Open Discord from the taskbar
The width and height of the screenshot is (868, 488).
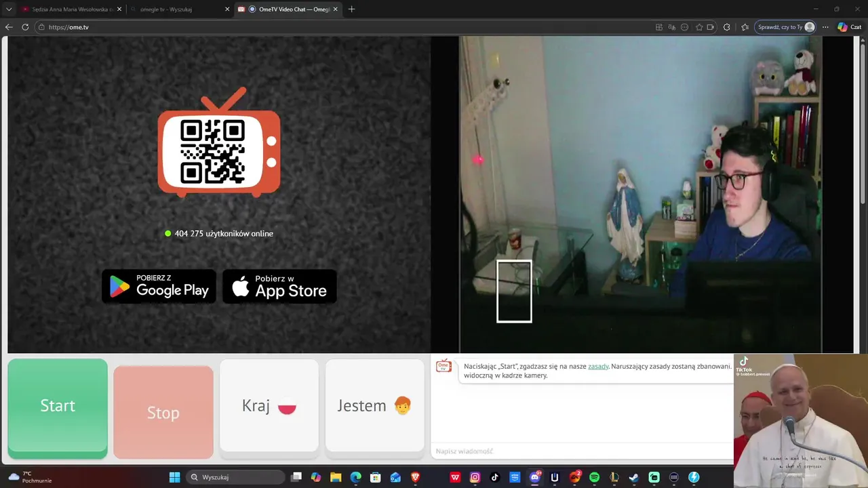535,477
